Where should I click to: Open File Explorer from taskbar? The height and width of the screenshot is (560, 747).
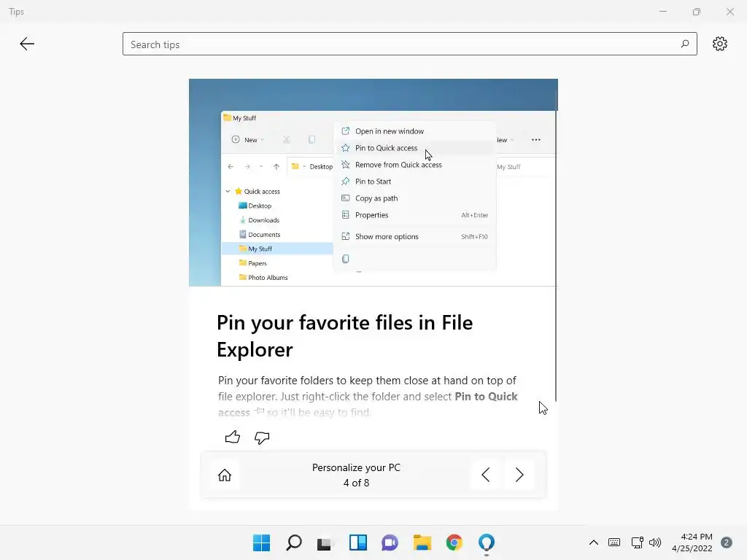click(422, 542)
